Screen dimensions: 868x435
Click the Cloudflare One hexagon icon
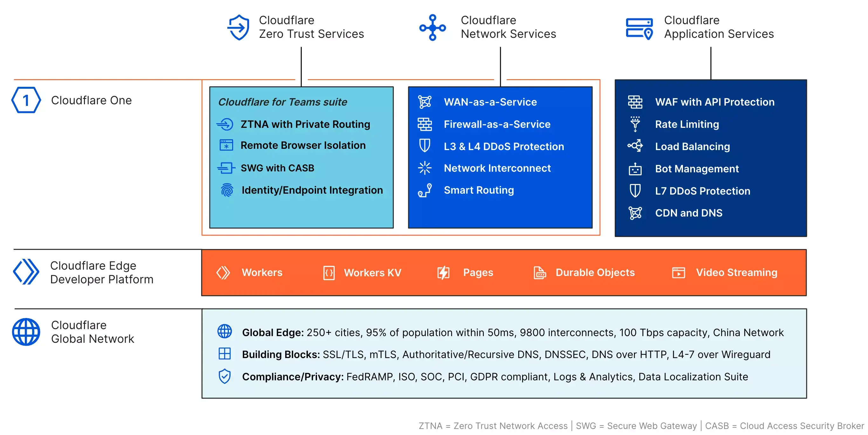coord(26,100)
